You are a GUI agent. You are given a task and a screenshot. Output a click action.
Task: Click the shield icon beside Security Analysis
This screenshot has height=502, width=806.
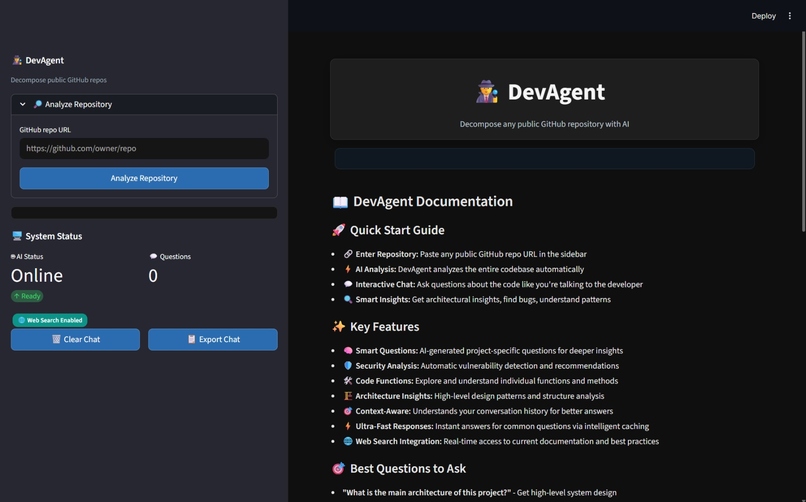[x=348, y=366]
